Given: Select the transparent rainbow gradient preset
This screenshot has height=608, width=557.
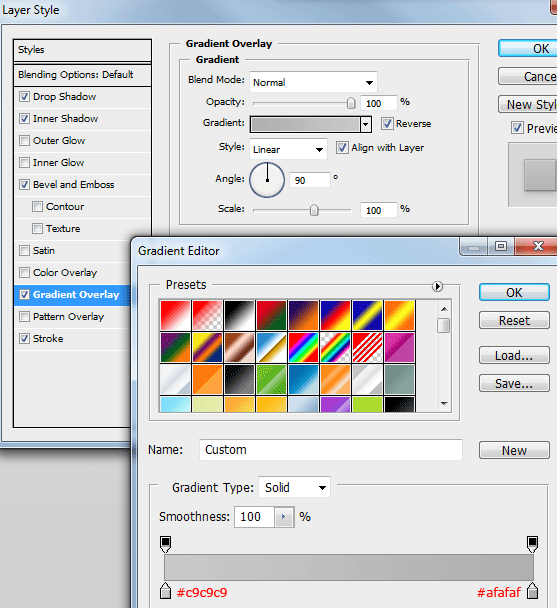Looking at the screenshot, I should pos(336,347).
